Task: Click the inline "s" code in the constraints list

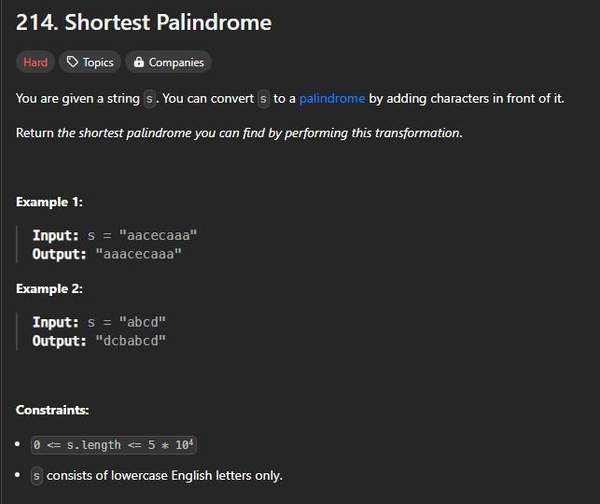Action: (37, 476)
